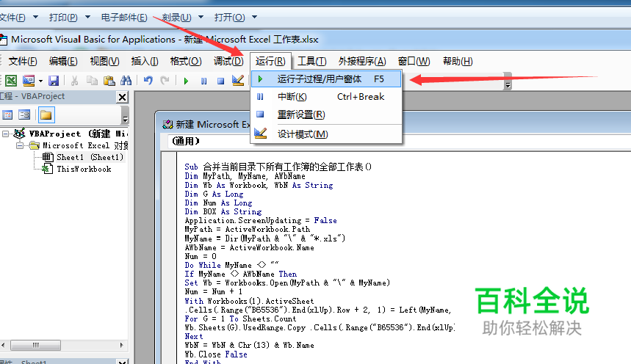
Task: Click the Copy toolbar icon
Action: pos(92,81)
